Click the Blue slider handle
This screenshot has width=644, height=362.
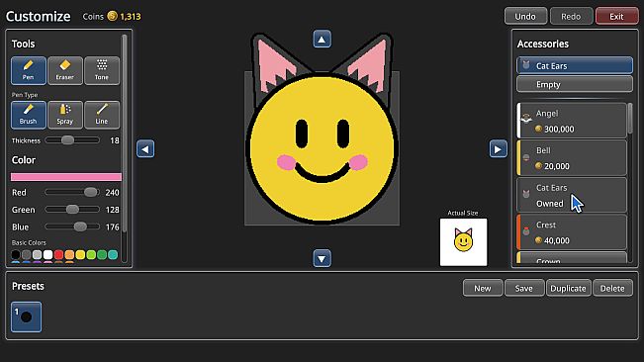[80, 226]
